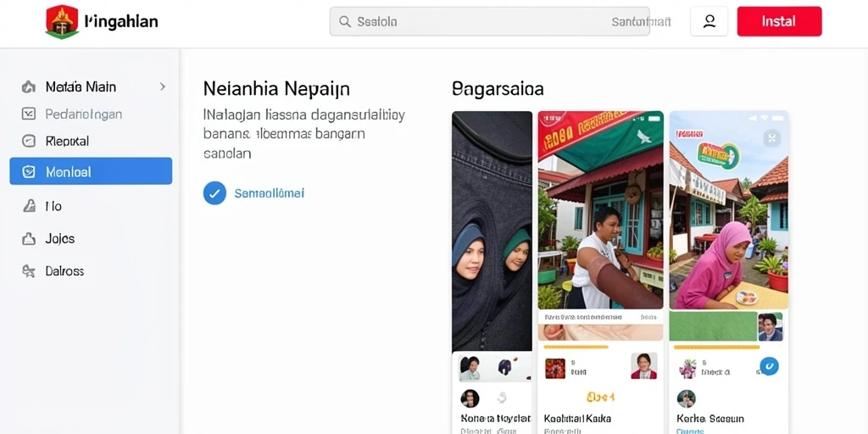Select the highlighted Menloal sidebar item
The width and height of the screenshot is (868, 434).
tap(91, 171)
